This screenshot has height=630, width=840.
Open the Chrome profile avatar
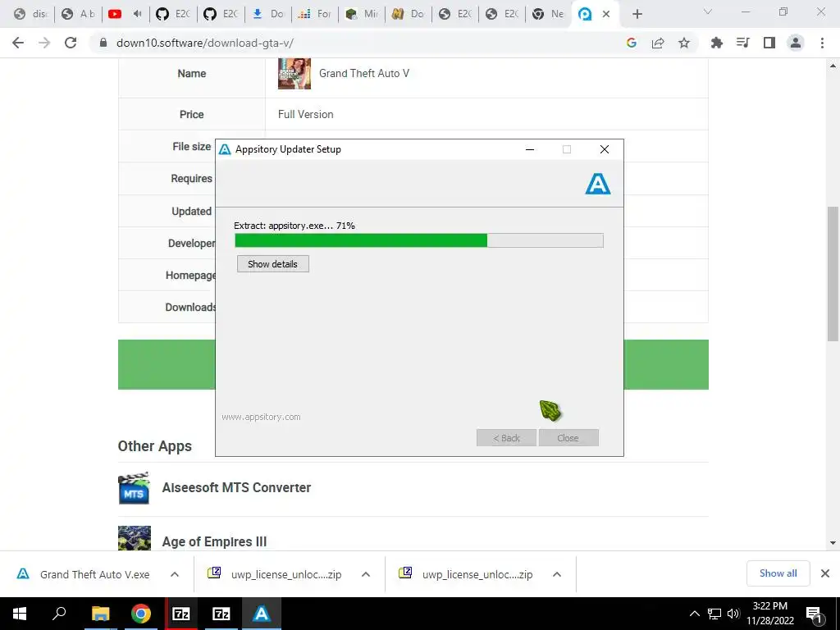coord(796,43)
